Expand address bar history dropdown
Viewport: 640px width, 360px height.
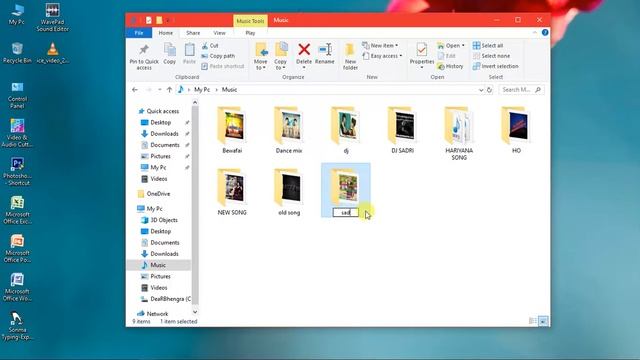(x=481, y=90)
